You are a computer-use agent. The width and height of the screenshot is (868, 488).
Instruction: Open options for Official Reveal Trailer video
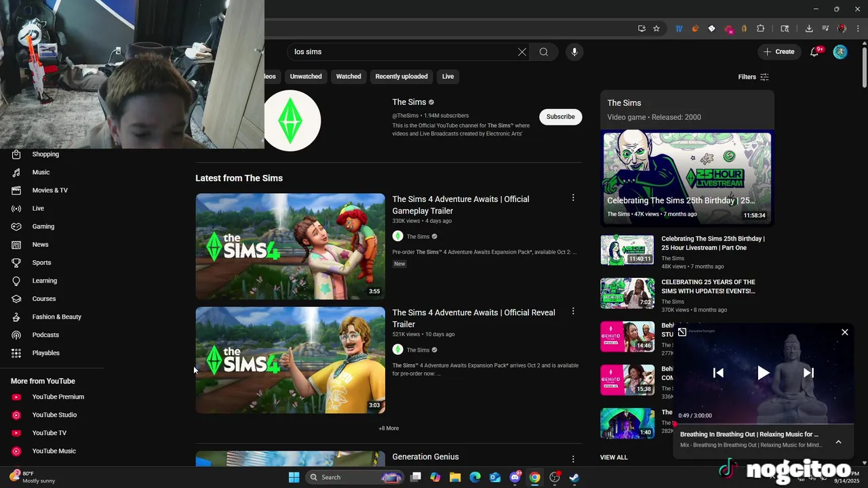(573, 311)
